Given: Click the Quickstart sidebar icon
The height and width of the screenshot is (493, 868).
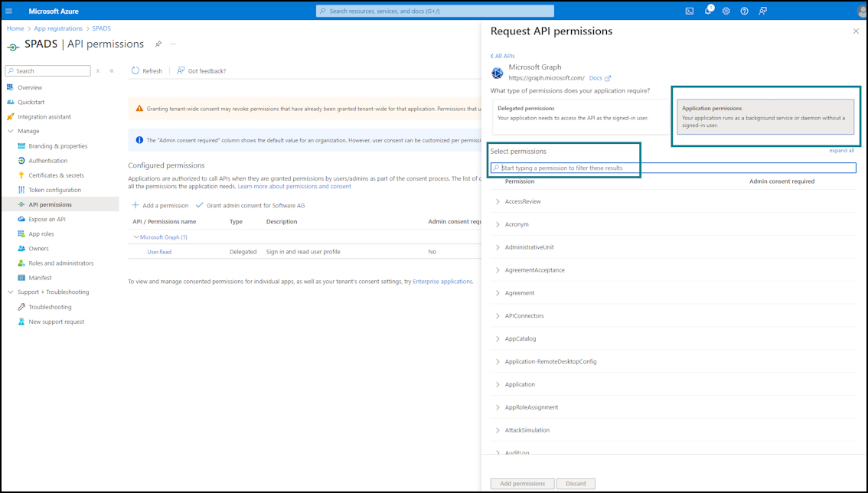Looking at the screenshot, I should pyautogui.click(x=10, y=102).
